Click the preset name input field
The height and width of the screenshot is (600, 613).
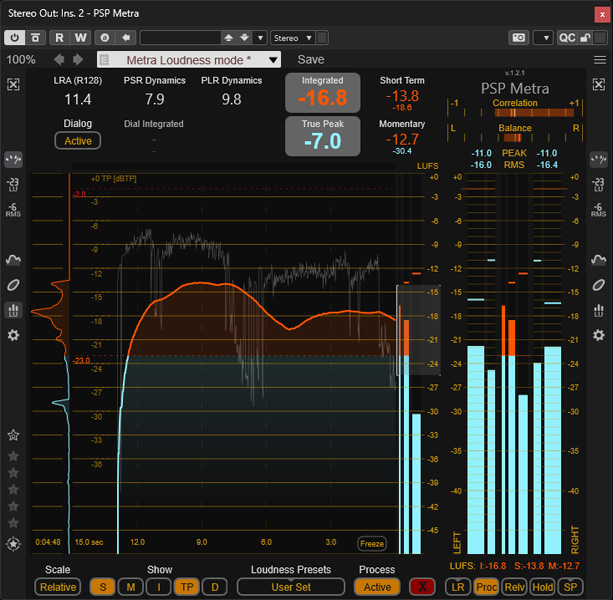tap(180, 38)
